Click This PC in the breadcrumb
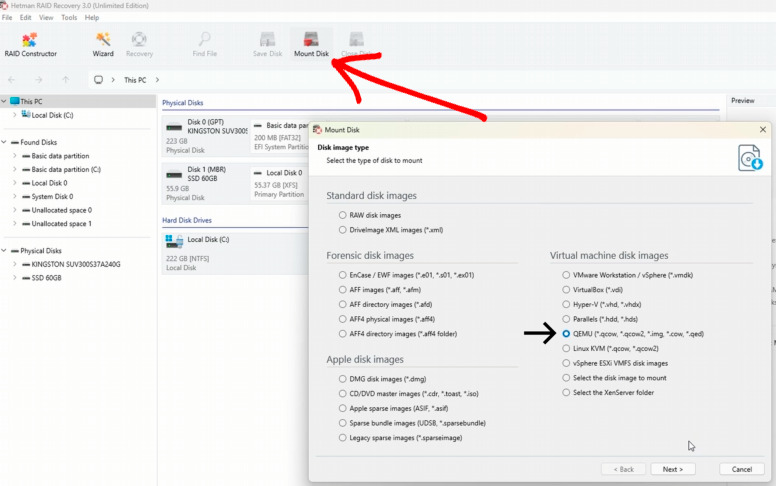Viewport: 776px width, 486px height. point(135,80)
